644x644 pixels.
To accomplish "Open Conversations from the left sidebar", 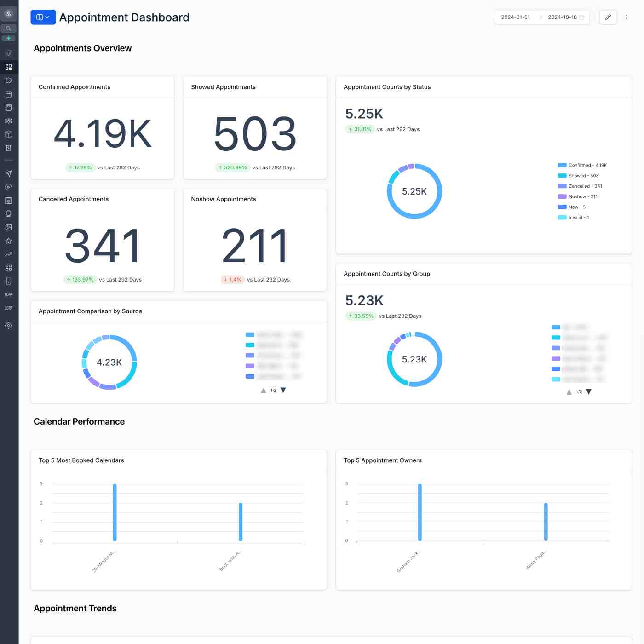I will coord(8,80).
